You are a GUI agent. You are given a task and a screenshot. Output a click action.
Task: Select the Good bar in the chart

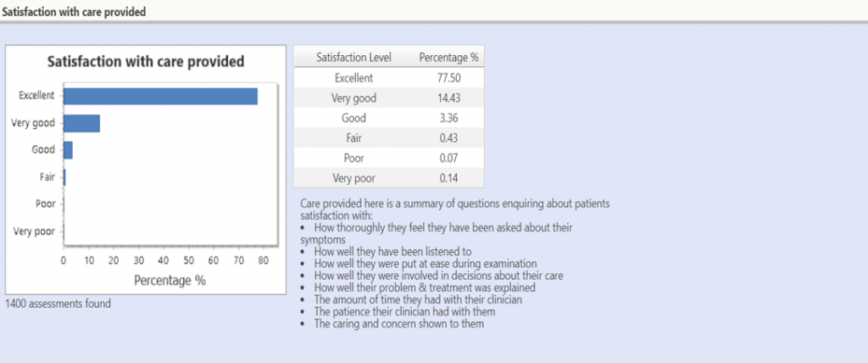[x=68, y=150]
